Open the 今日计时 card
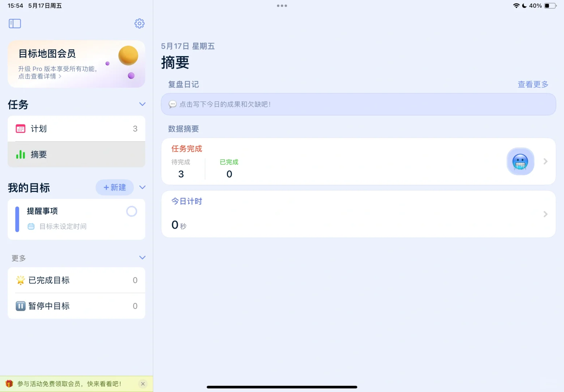This screenshot has height=392, width=564. (358, 214)
